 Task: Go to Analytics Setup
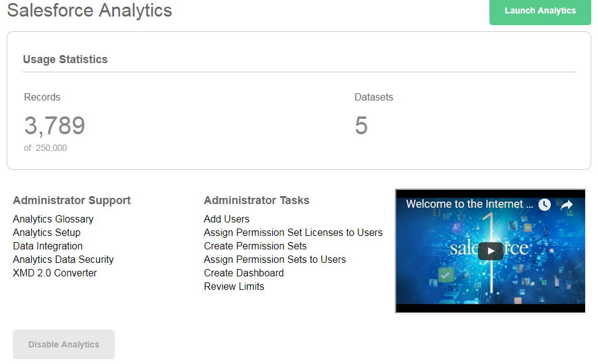[x=47, y=232]
